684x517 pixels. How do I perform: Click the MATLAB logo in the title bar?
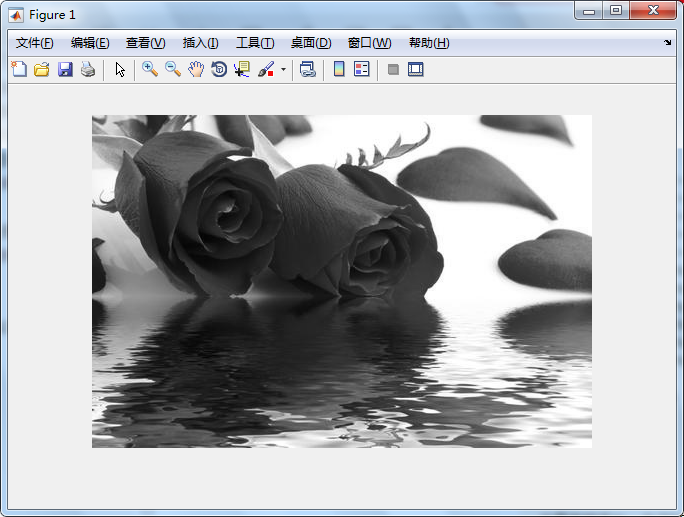tap(17, 15)
